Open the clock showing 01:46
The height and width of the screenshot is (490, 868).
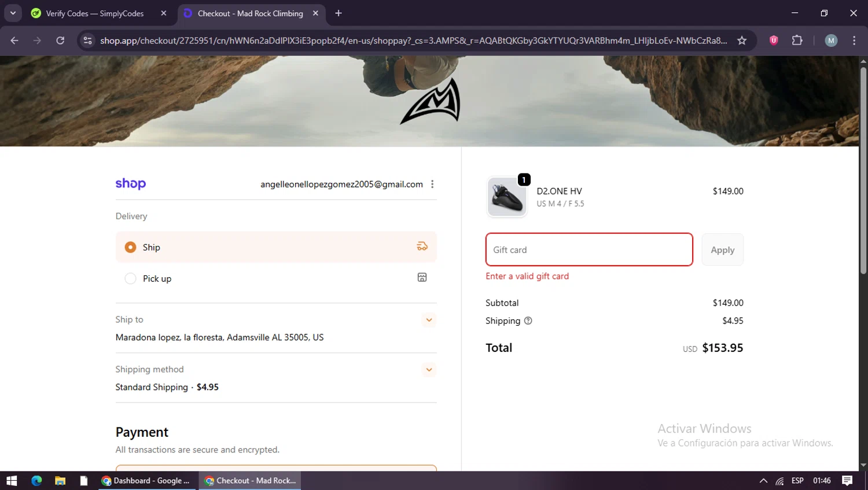coord(822,481)
